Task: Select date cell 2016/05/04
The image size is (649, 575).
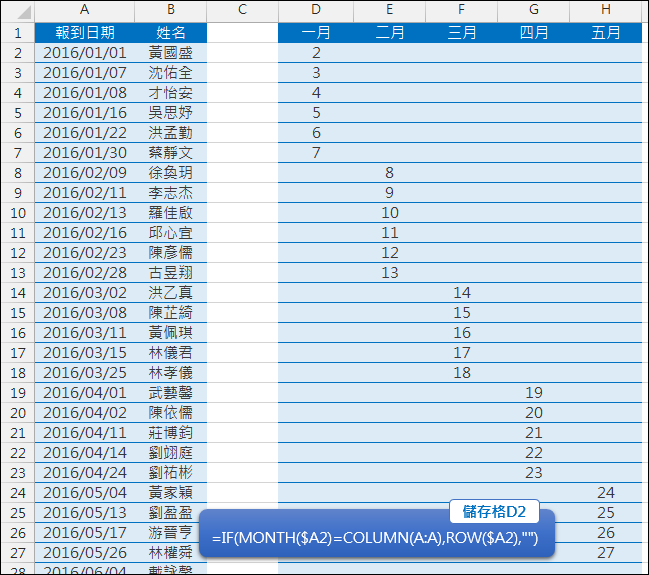Action: tap(84, 493)
